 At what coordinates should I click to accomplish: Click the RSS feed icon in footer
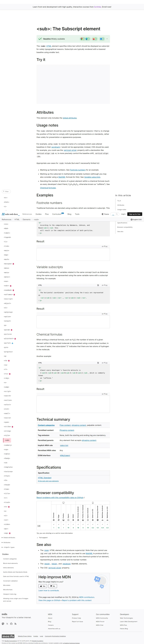click(x=15, y=624)
